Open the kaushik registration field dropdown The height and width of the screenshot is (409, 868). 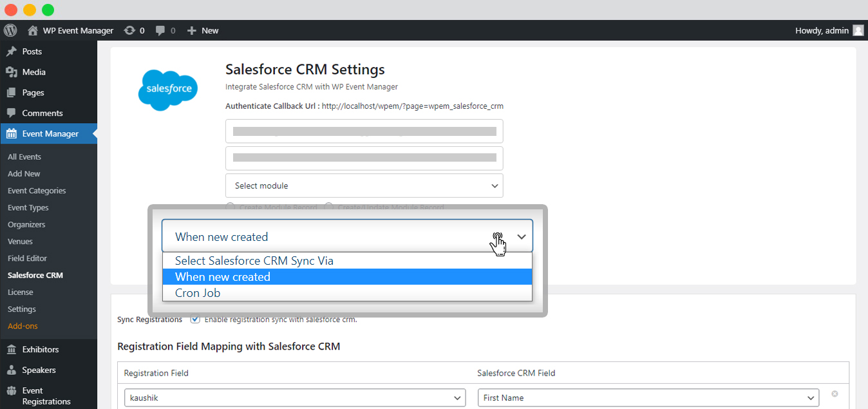(x=295, y=398)
